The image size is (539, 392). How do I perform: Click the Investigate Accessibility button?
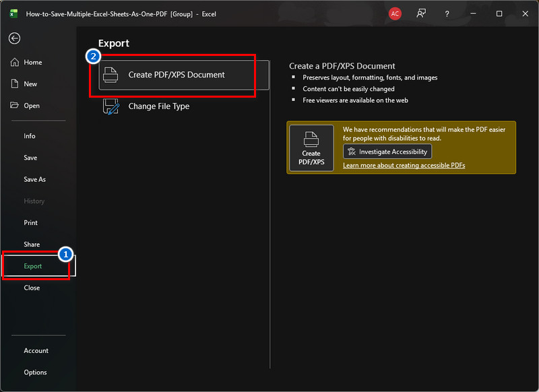pyautogui.click(x=387, y=152)
